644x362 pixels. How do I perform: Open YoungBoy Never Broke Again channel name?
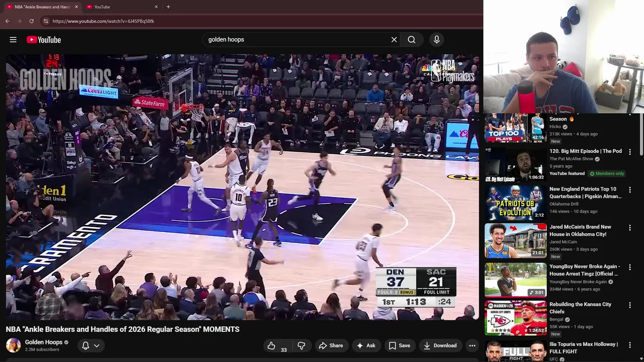click(578, 282)
